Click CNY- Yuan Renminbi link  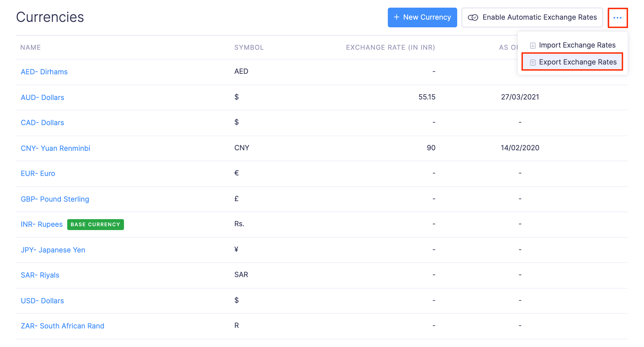click(55, 148)
